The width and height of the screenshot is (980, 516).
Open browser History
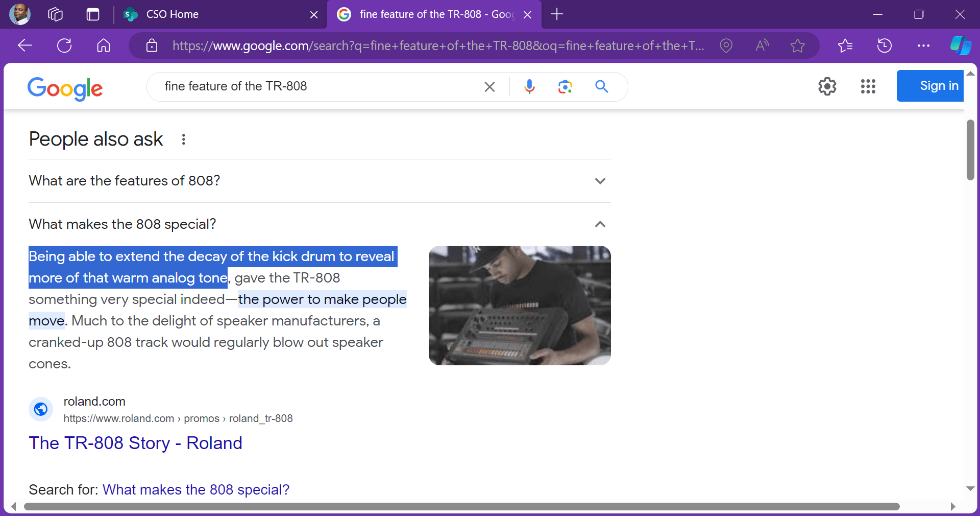tap(884, 45)
